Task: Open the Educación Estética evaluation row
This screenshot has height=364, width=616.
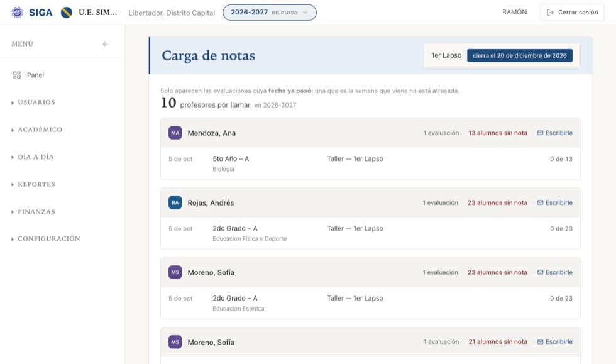Action: coord(370,302)
